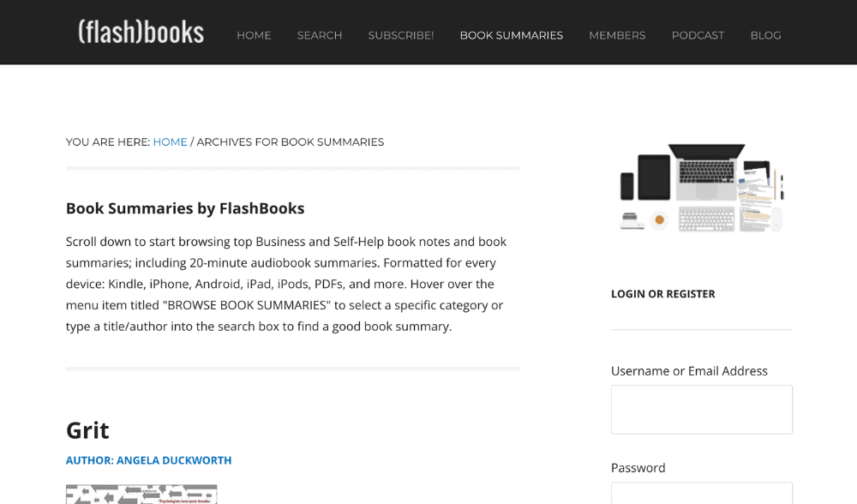Image resolution: width=857 pixels, height=504 pixels.
Task: Click the coffee cup in the sidebar image
Action: (659, 220)
